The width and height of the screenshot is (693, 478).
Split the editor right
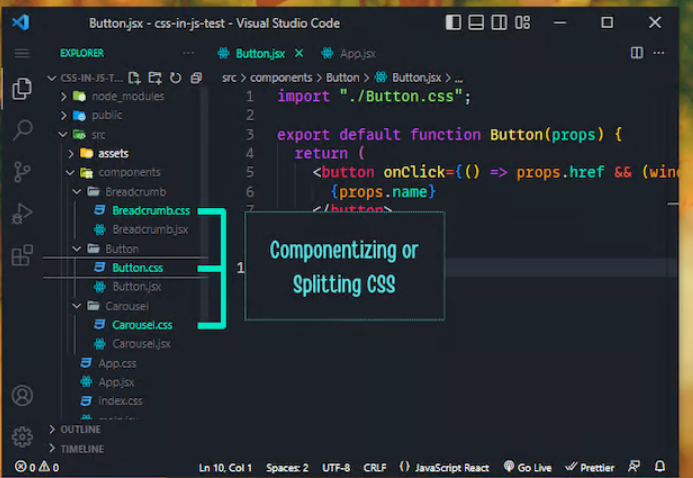click(x=637, y=53)
